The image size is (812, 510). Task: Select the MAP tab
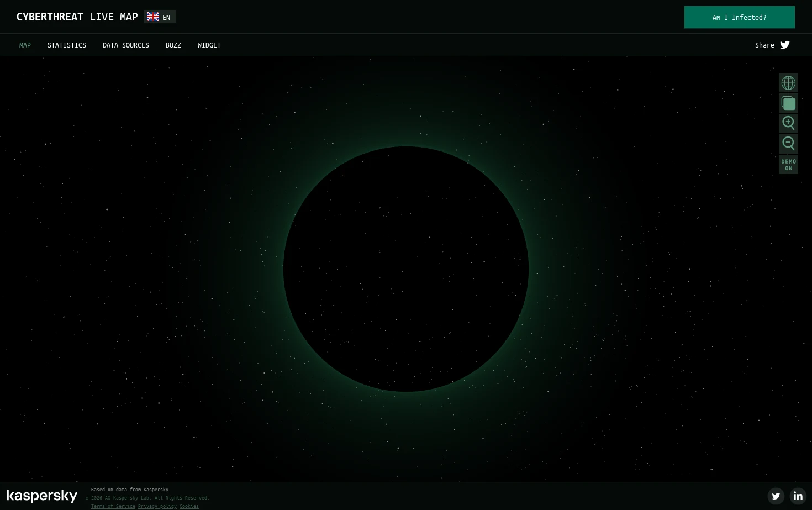[25, 45]
